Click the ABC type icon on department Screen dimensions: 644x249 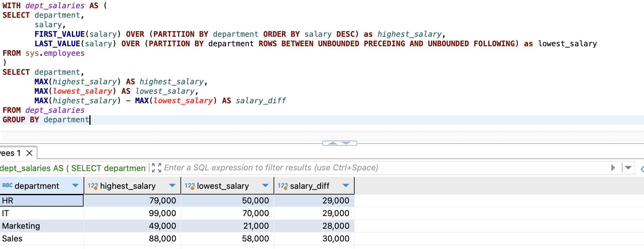pyautogui.click(x=7, y=185)
